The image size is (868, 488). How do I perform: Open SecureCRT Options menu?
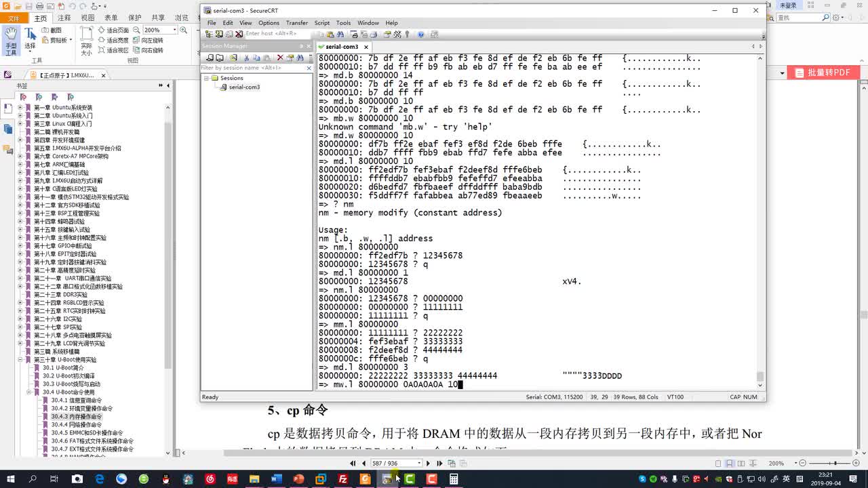269,23
